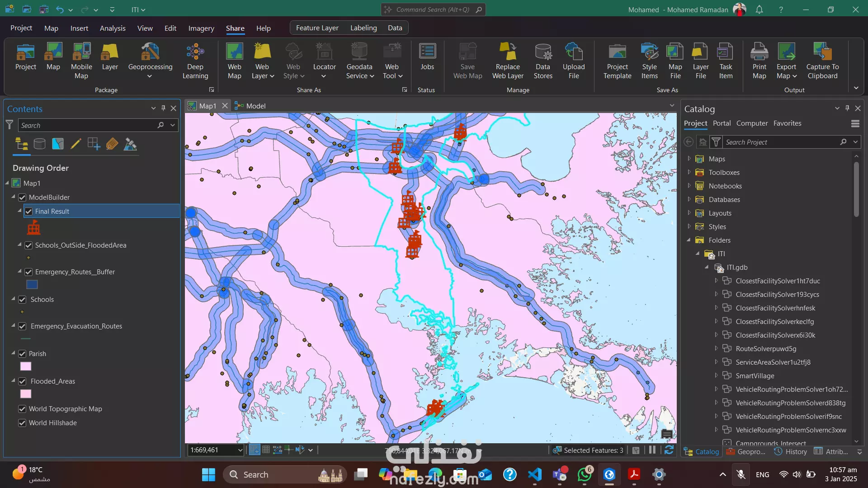
Task: Switch to Portal tab in Catalog
Action: click(x=722, y=123)
